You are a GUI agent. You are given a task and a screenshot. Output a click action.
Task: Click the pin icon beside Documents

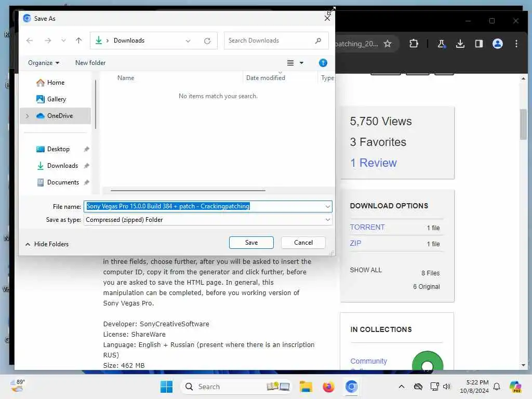86,182
